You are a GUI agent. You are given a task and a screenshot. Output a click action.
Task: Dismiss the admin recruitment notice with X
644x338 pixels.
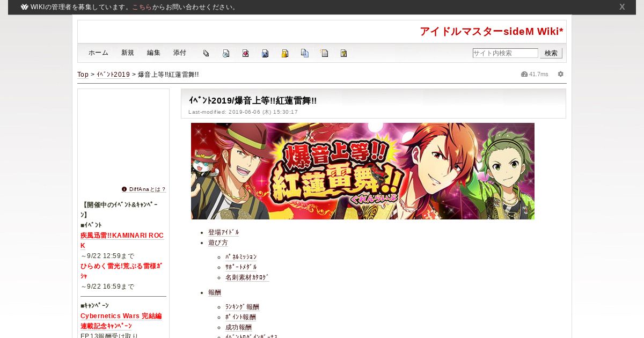622,7
